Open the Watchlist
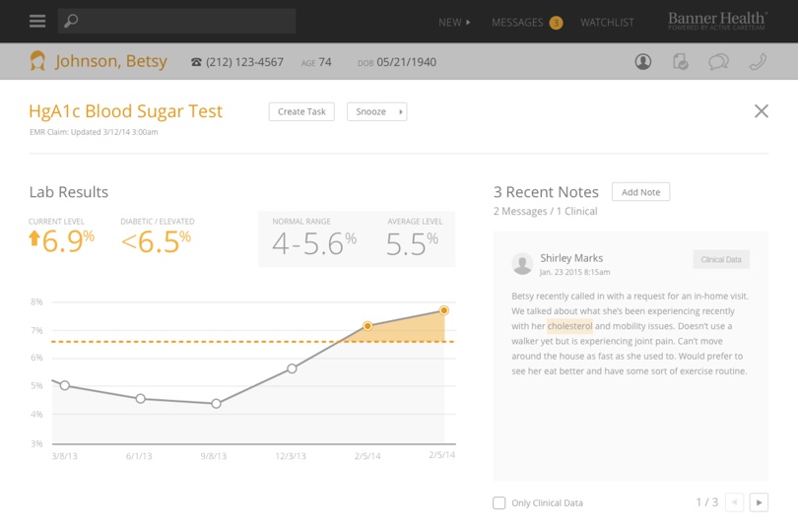798x532 pixels. tap(607, 22)
